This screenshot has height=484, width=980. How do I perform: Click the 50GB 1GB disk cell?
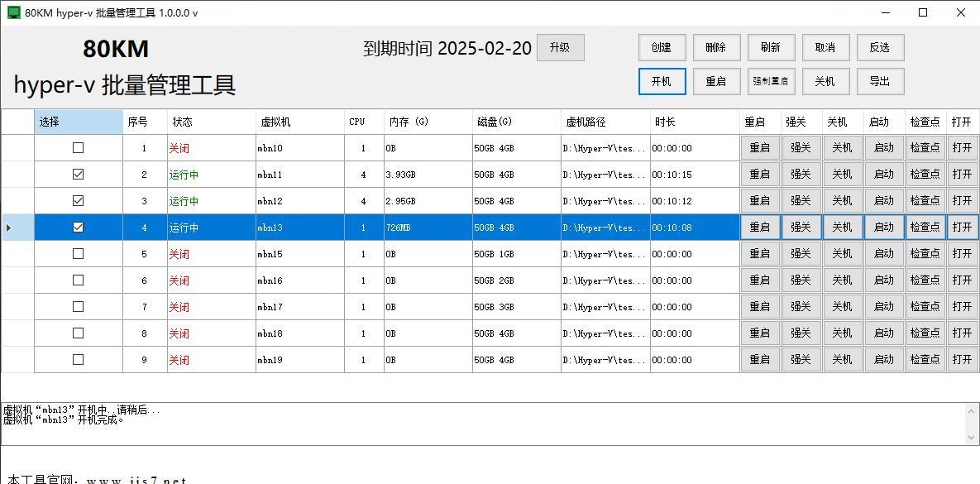pyautogui.click(x=516, y=255)
